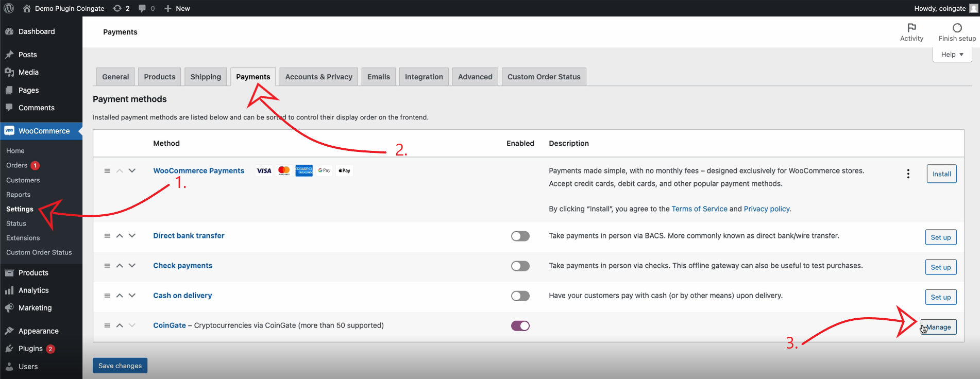Open WooCommerce Status submenu
This screenshot has width=980, height=379.
(x=16, y=223)
